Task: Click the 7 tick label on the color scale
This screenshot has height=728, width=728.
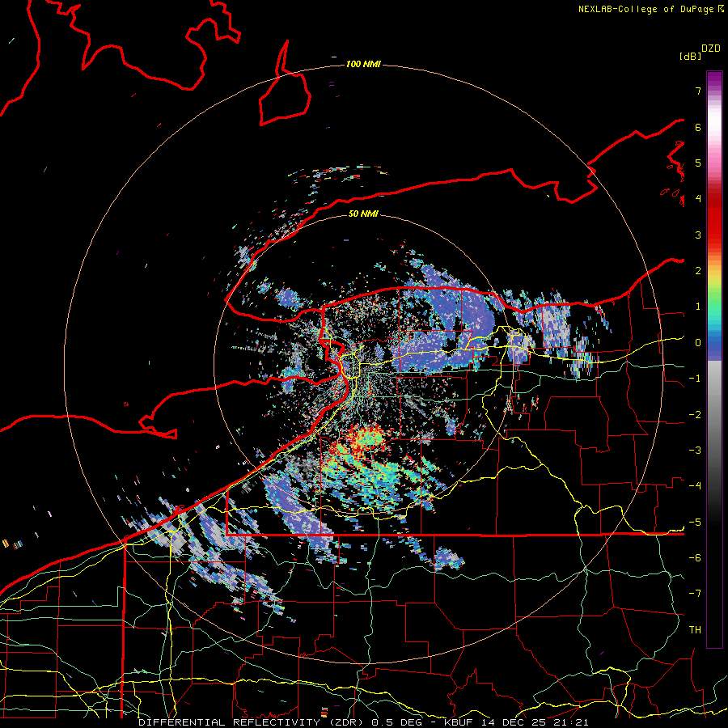Action: coord(698,91)
